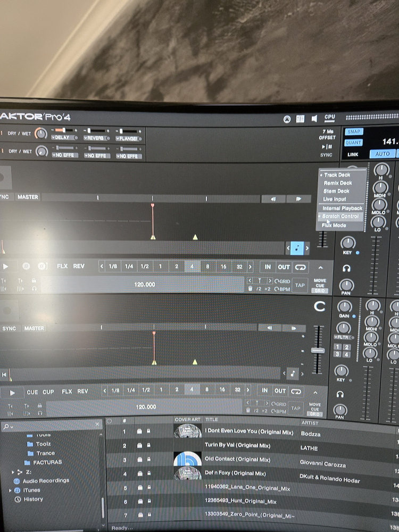Toggle MASTER on the upper deck
The image size is (399, 532).
(28, 197)
